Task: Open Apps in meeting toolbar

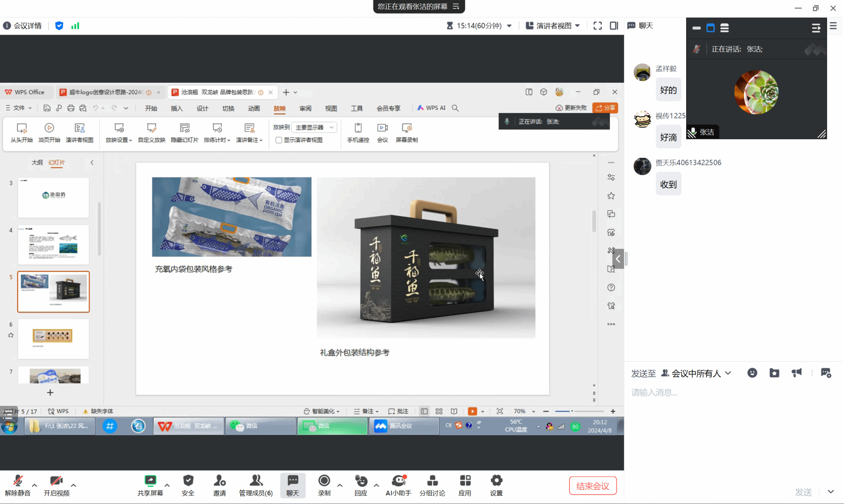Action: coord(465,485)
